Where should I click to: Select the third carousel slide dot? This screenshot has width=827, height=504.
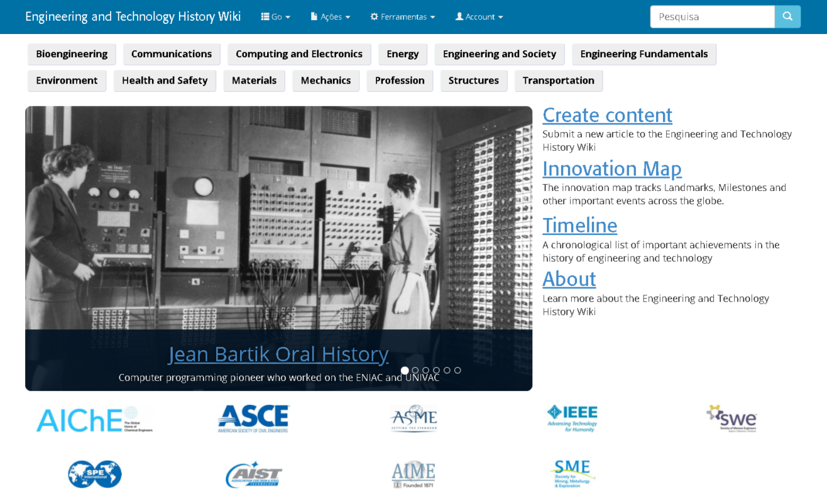click(426, 370)
